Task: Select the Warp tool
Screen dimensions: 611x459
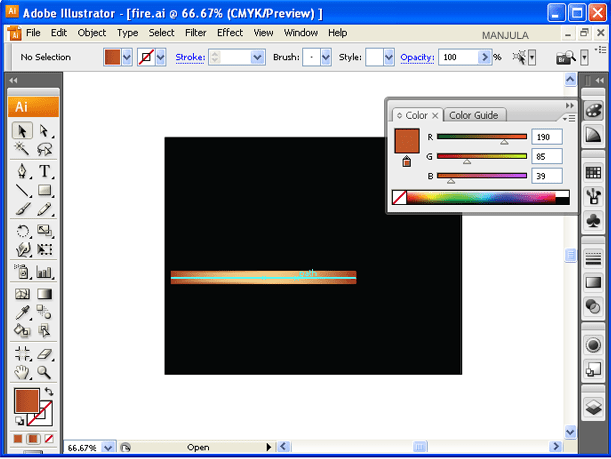Action: point(22,249)
